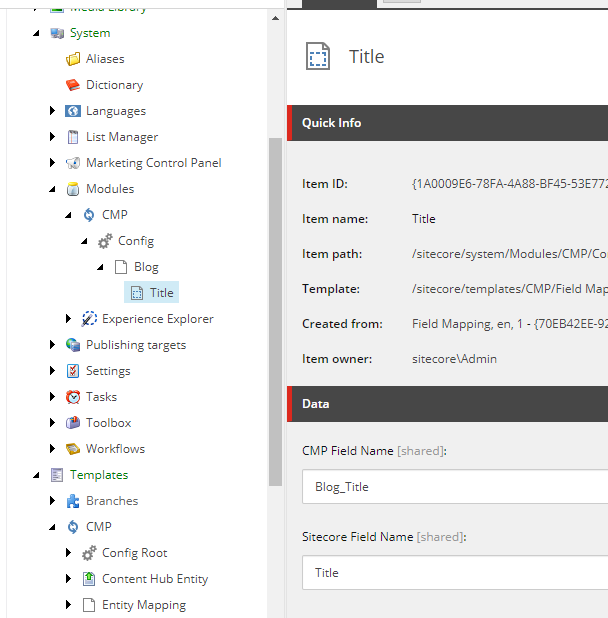Click the Entity Mapping document icon
The image size is (608, 618).
tap(89, 605)
